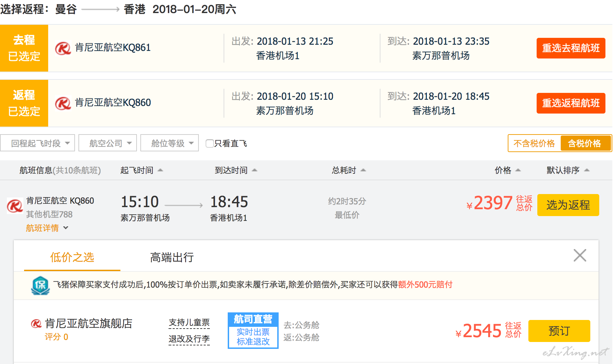Click the 返:公务舱 cabin text
The image size is (613, 364).
[301, 338]
